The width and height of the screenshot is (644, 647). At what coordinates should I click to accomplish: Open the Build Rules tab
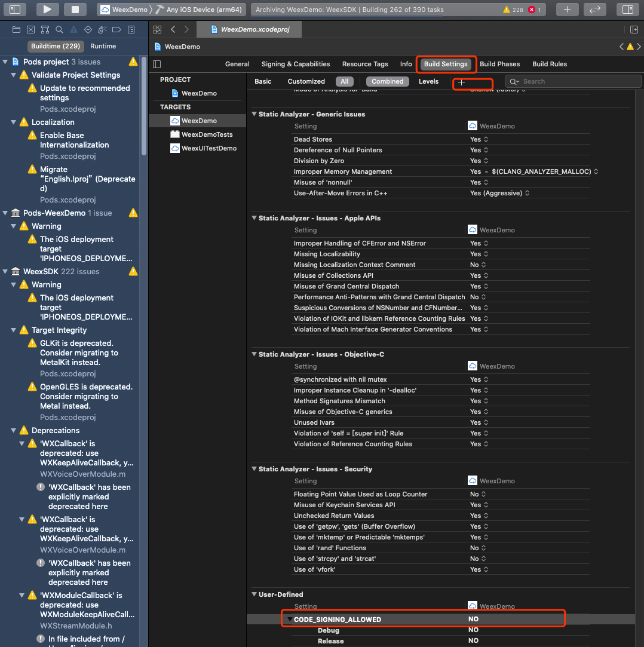[550, 64]
